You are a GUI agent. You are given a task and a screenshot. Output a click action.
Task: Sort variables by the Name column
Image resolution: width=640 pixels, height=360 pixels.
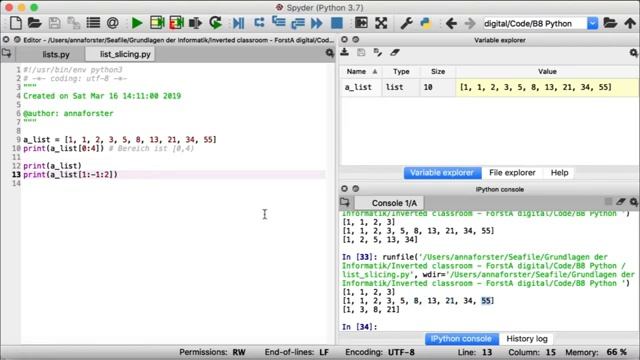pos(361,71)
